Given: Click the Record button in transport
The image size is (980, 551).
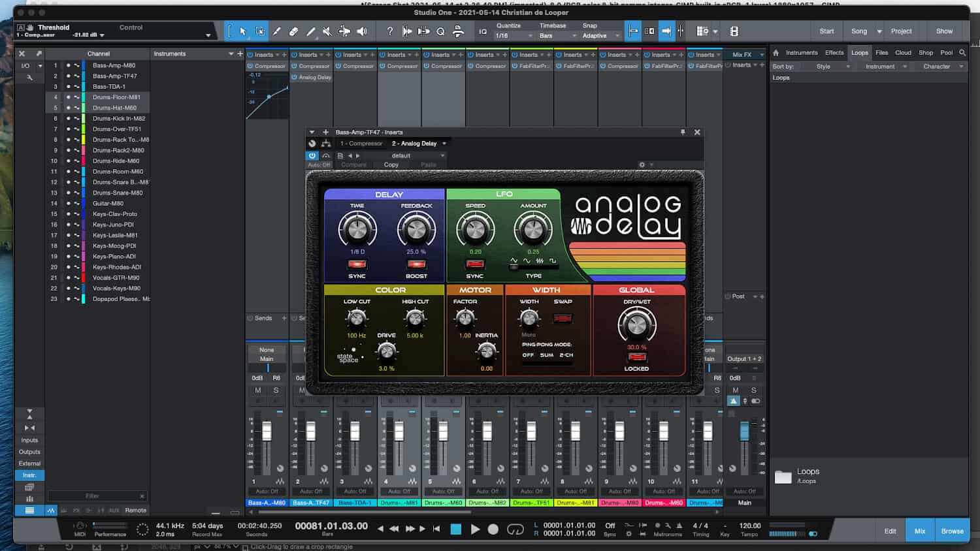Looking at the screenshot, I should [x=493, y=529].
